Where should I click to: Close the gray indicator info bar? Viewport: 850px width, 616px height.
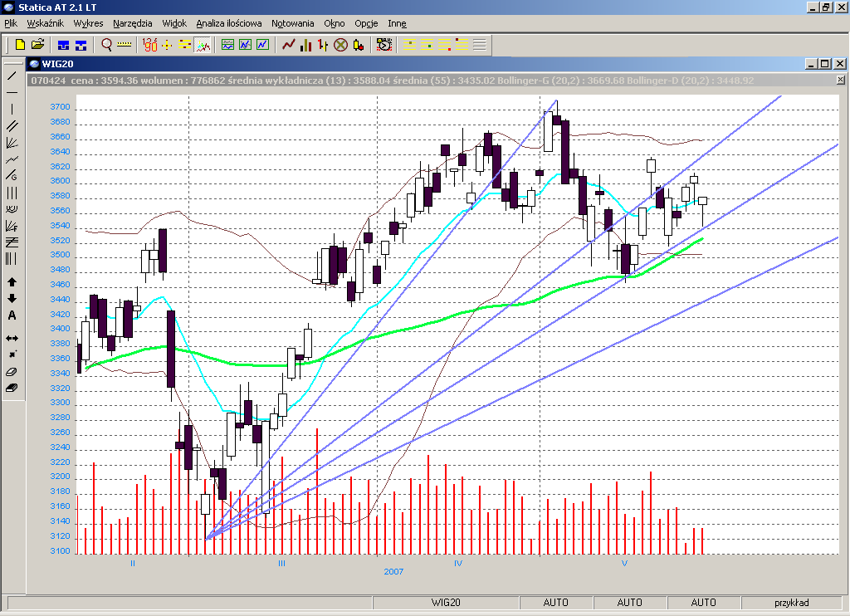(x=840, y=81)
